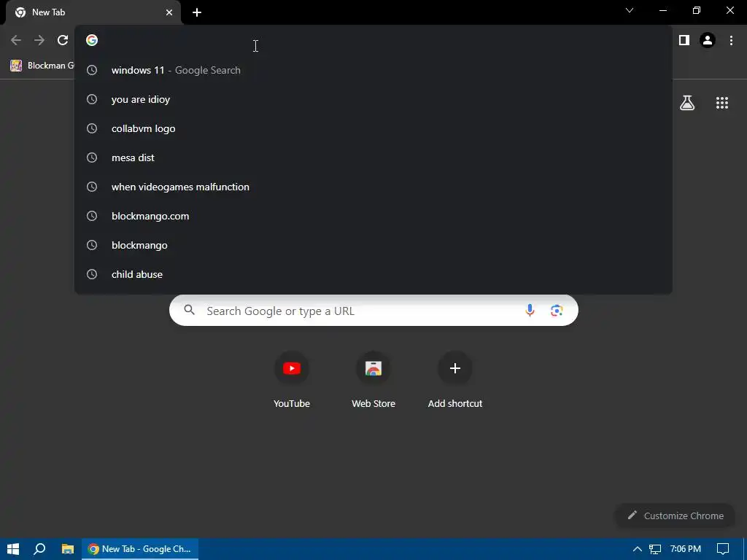This screenshot has height=560, width=747.
Task: Show hidden system tray icons
Action: tap(637, 549)
